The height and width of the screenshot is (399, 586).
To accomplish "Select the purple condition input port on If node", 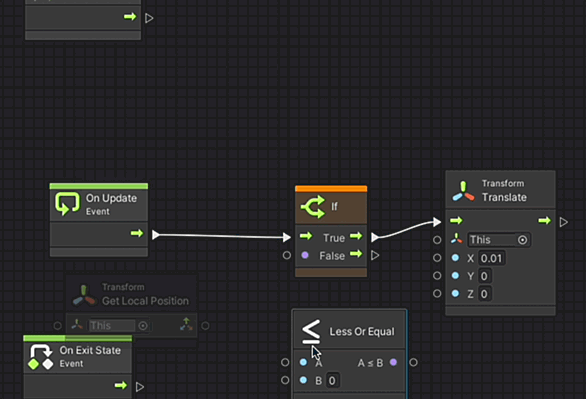I will (x=305, y=255).
